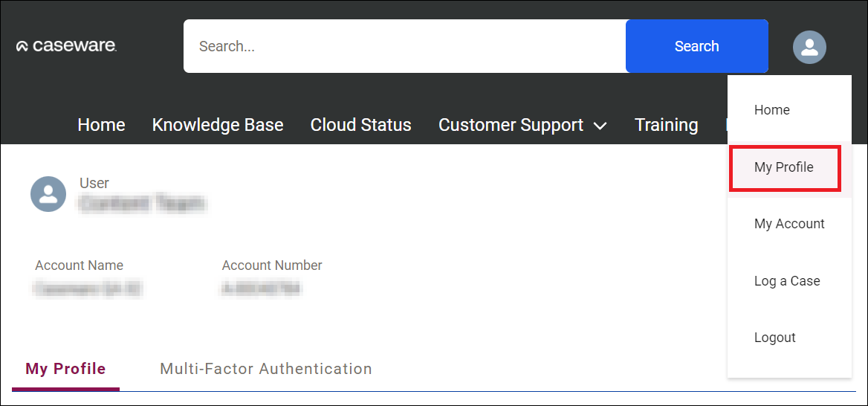This screenshot has width=868, height=406.
Task: Click Logout in the user dropdown
Action: [x=774, y=338]
